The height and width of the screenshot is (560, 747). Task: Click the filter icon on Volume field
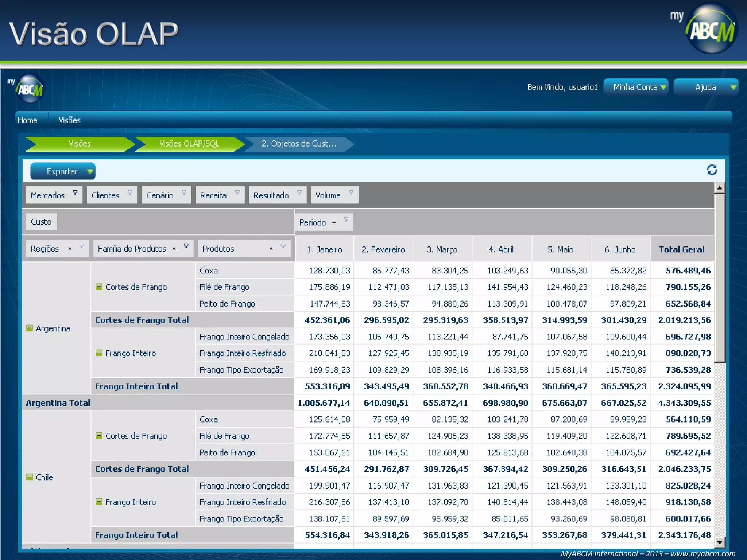click(x=351, y=192)
